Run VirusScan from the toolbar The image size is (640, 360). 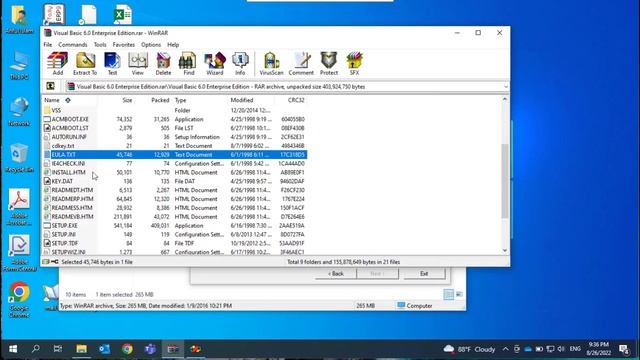coord(271,64)
